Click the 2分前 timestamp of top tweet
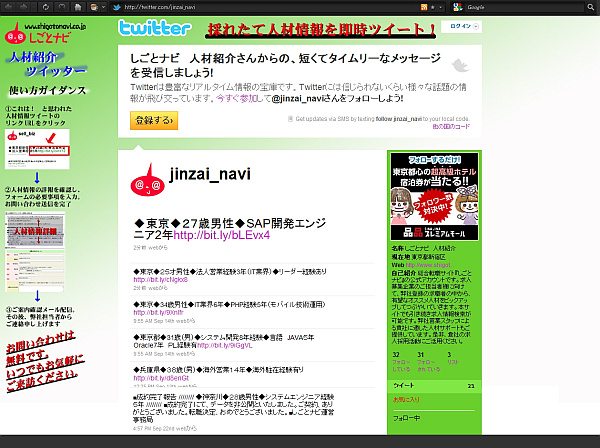Viewport: 600px width, 448px height. [x=150, y=248]
